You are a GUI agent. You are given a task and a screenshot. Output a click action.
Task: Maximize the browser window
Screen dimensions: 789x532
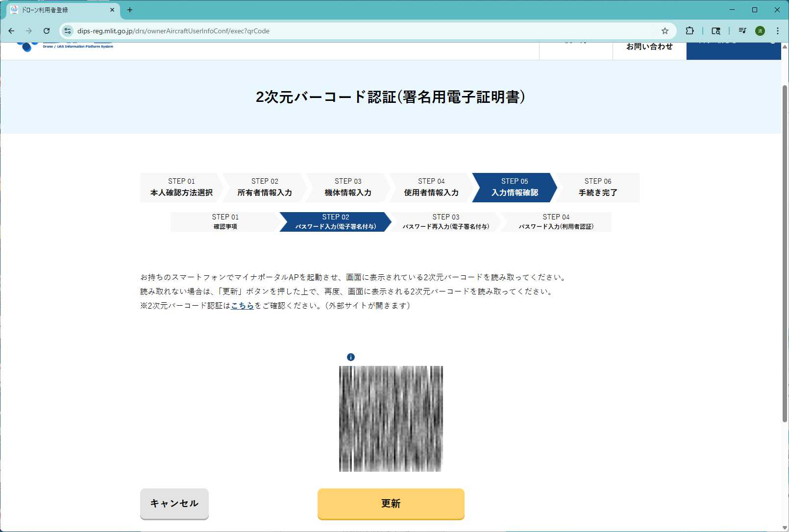(755, 10)
